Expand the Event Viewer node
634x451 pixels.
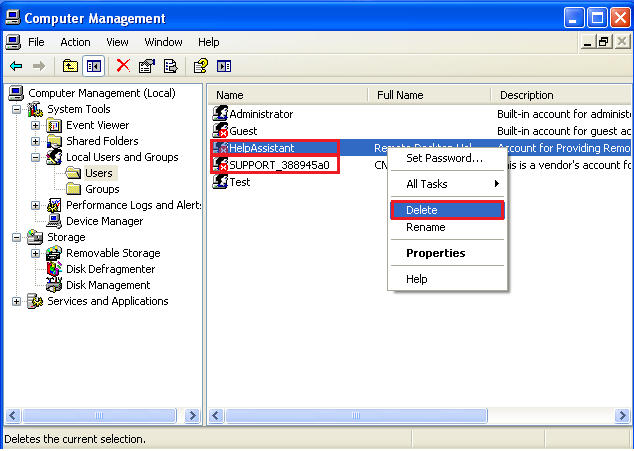[x=36, y=125]
